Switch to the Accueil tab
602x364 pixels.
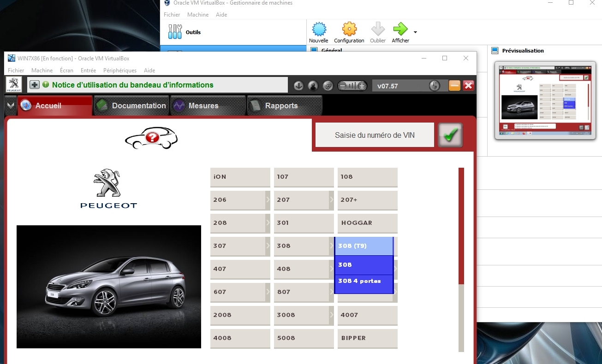coord(55,106)
